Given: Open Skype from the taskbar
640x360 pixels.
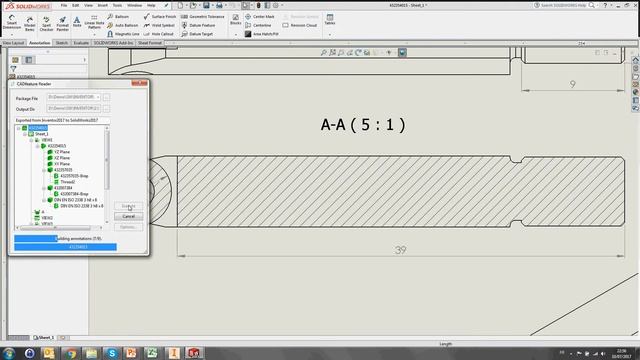Looking at the screenshot, I should click(111, 353).
